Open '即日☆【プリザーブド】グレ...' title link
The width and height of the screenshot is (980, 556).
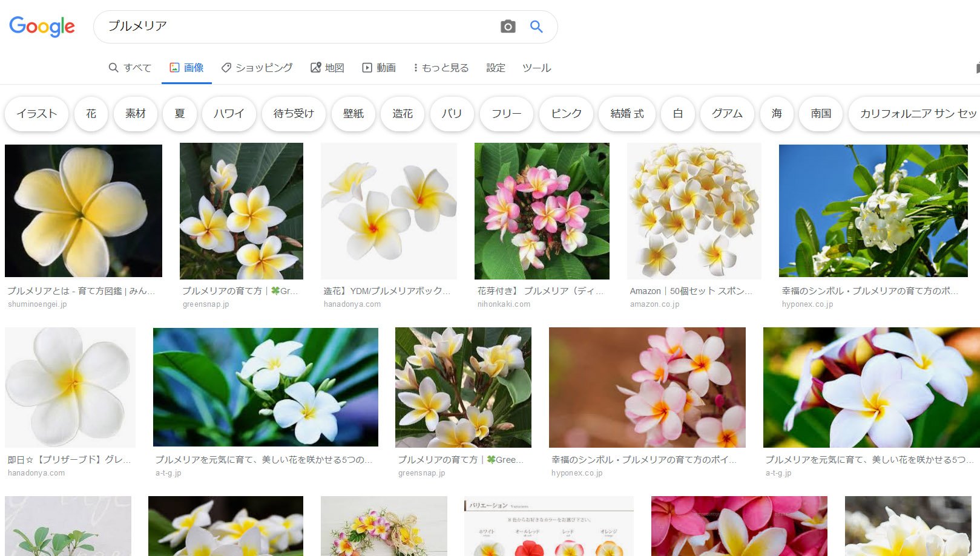pos(69,460)
